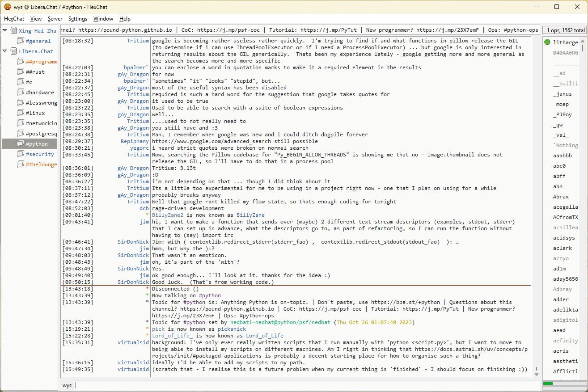
Task: Click the channel topic bar
Action: (300, 30)
